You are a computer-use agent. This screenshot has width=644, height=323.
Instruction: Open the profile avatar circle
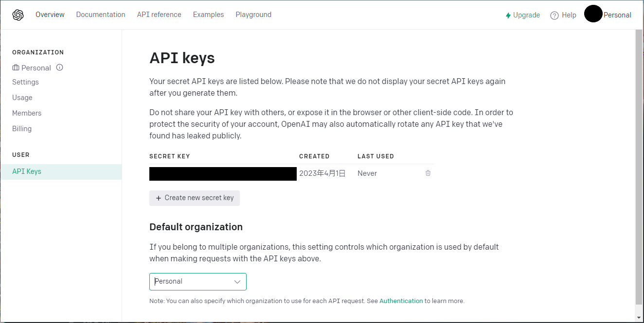point(593,14)
